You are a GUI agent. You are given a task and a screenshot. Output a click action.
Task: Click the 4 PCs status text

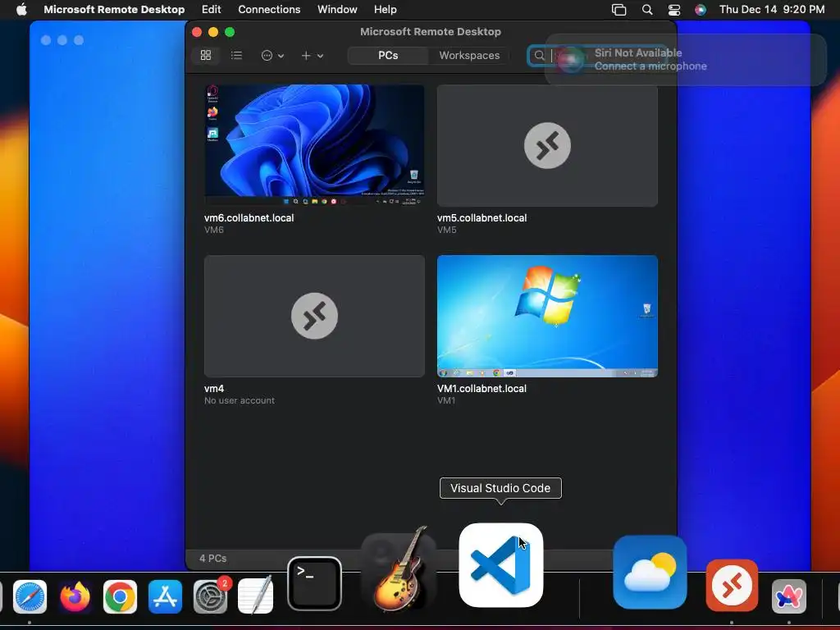pyautogui.click(x=212, y=558)
